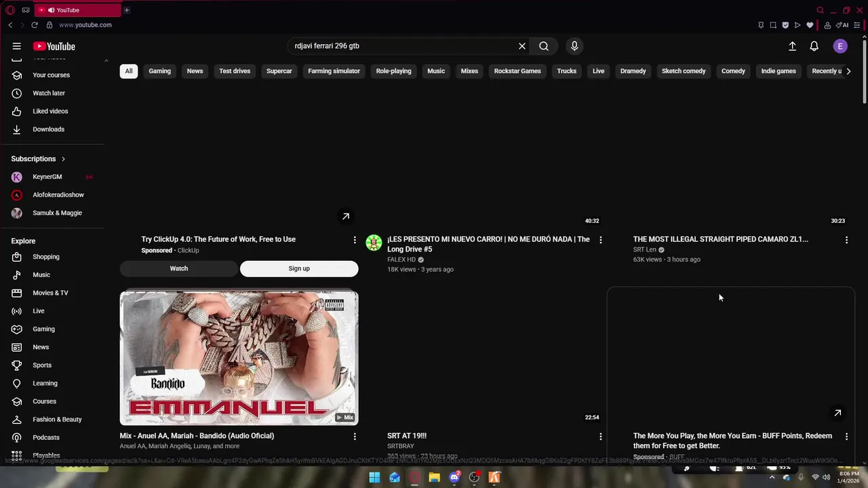This screenshot has height=488, width=868.
Task: Open the YouTube hamburger guide menu
Action: click(16, 46)
